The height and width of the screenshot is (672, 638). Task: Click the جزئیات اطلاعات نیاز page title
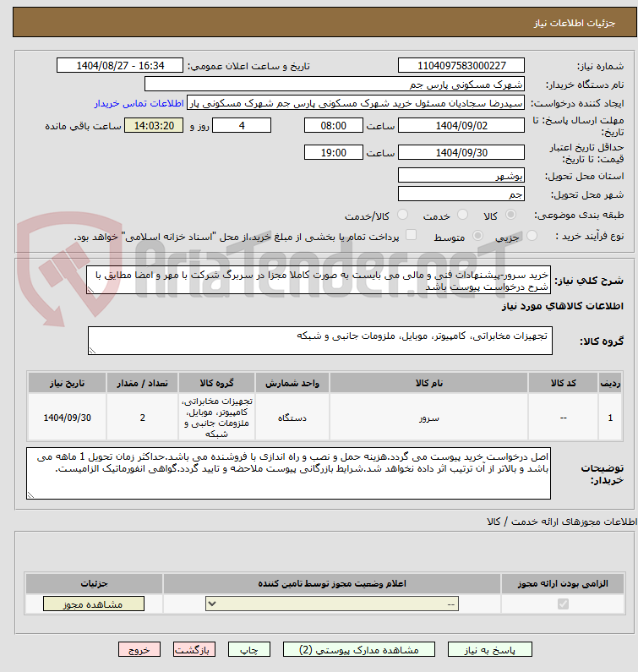(x=575, y=23)
